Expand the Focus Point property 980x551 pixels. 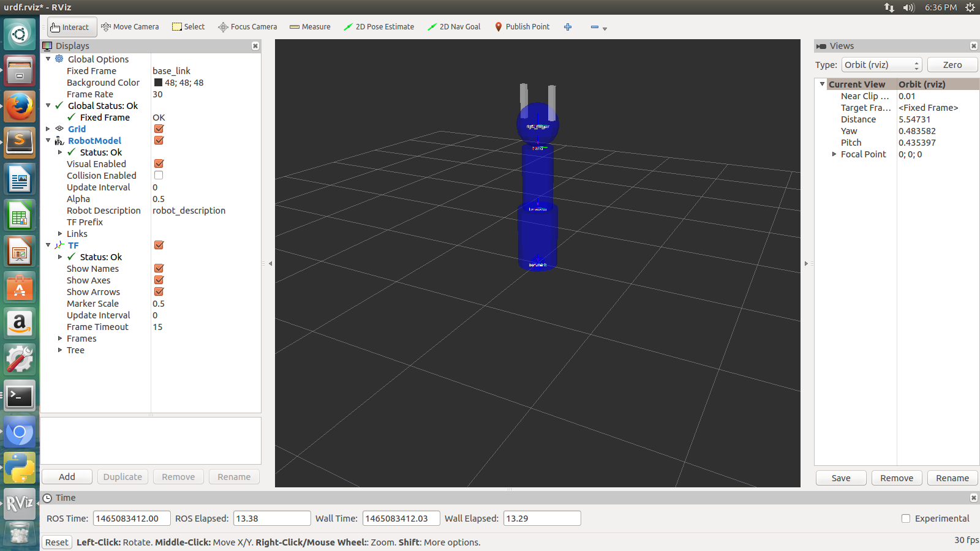coord(834,154)
